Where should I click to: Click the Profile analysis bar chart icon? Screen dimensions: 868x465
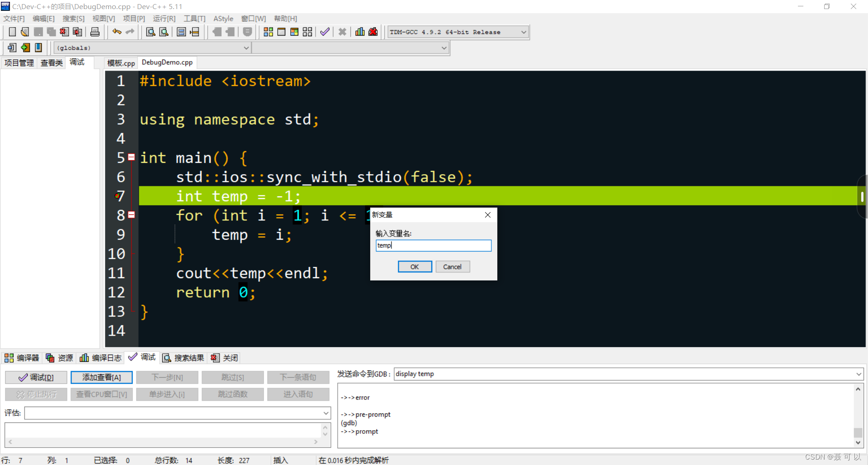tap(360, 32)
